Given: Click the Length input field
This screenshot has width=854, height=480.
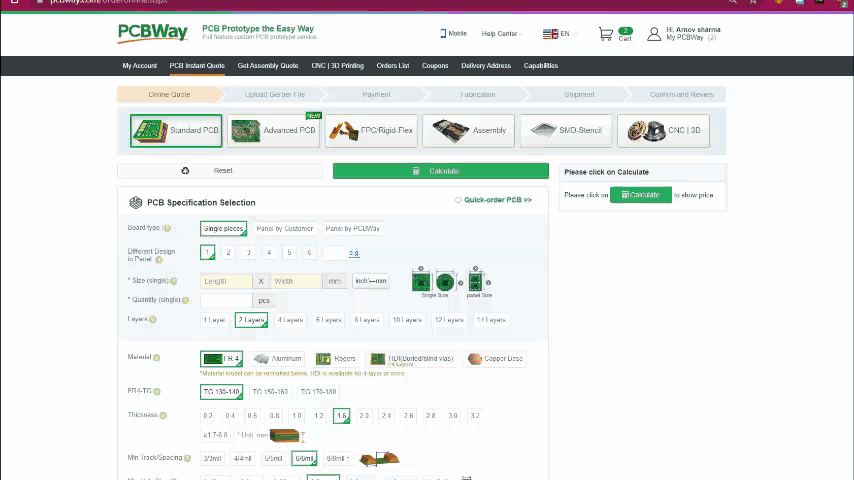Looking at the screenshot, I should 226,282.
